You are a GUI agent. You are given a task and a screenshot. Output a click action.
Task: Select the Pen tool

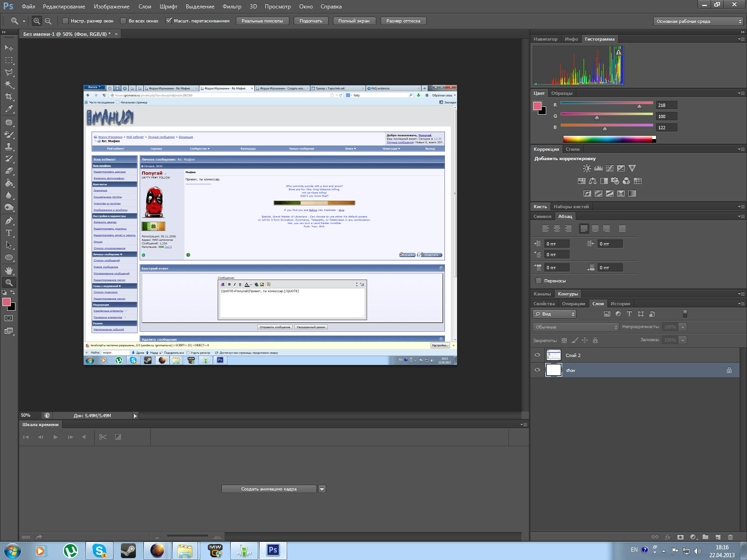click(9, 220)
